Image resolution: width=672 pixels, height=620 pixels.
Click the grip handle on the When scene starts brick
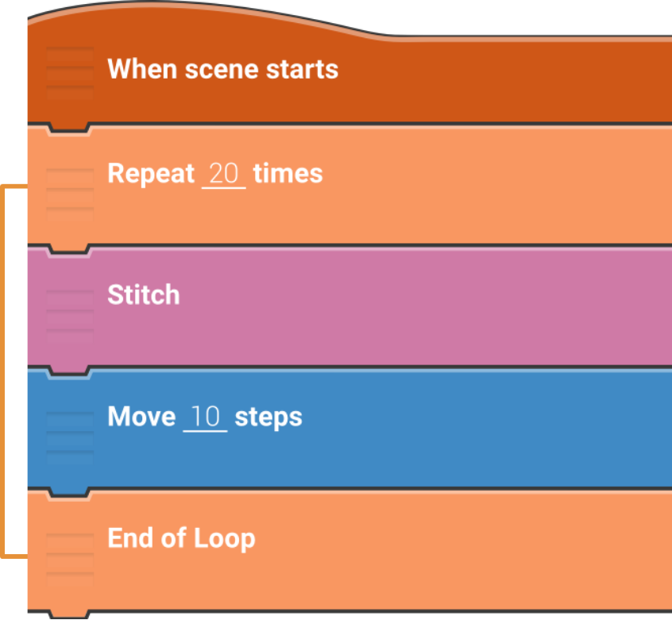pyautogui.click(x=69, y=71)
